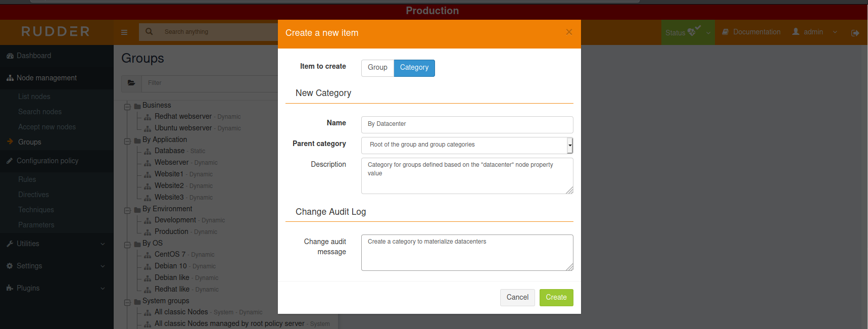Select Category as item to create

(x=414, y=68)
